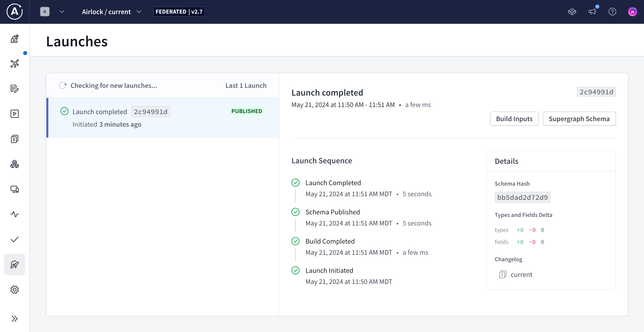Open announcements with the megaphone icon

(592, 12)
